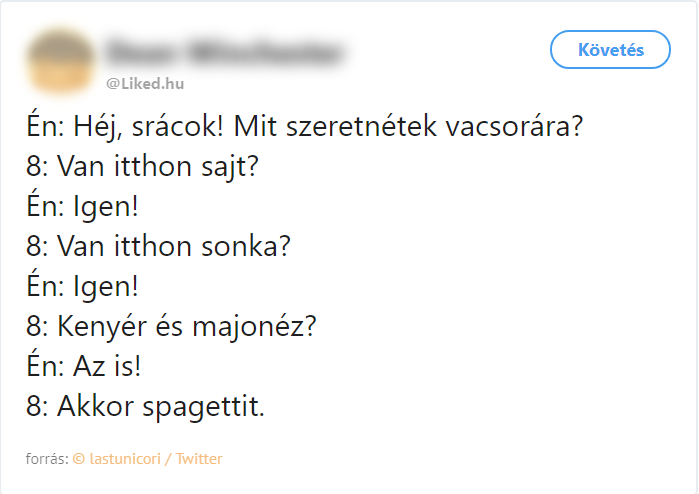Click the © copyright symbol in the source
This screenshot has height=494, width=699.
click(78, 459)
